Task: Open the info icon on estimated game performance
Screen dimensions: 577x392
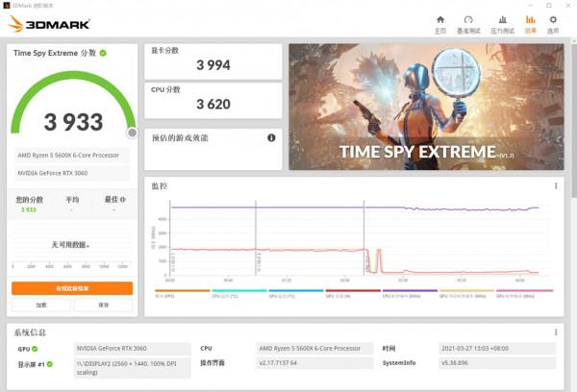Action: pyautogui.click(x=271, y=138)
